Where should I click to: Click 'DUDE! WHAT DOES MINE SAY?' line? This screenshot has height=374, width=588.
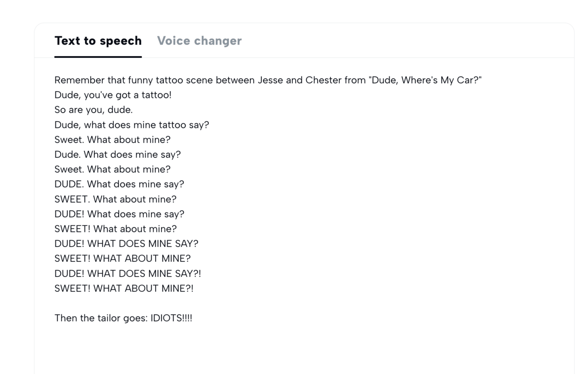(x=126, y=244)
